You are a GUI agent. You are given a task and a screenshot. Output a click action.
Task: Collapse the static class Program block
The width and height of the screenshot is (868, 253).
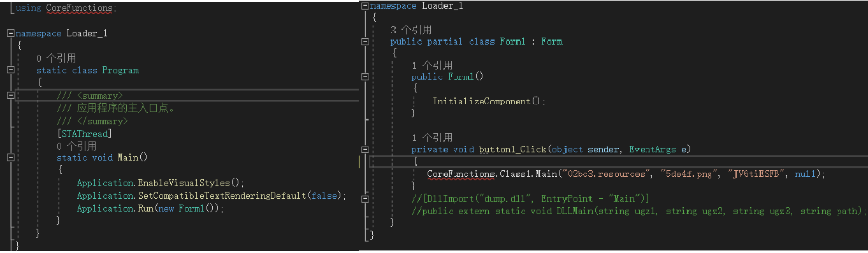10,71
